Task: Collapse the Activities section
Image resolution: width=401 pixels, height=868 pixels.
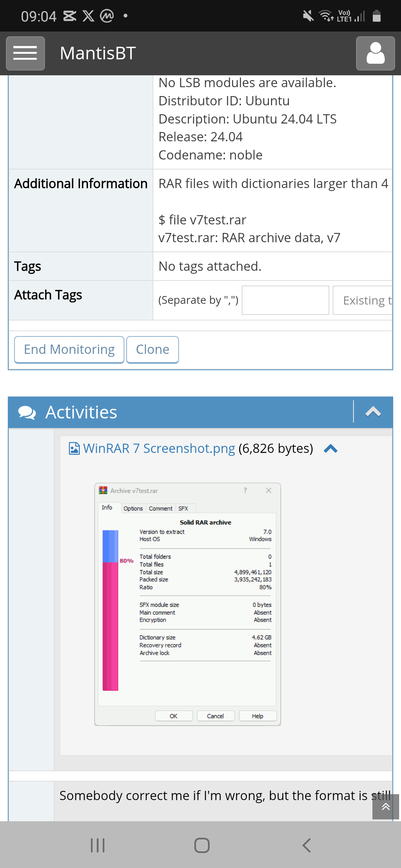Action: click(x=373, y=412)
